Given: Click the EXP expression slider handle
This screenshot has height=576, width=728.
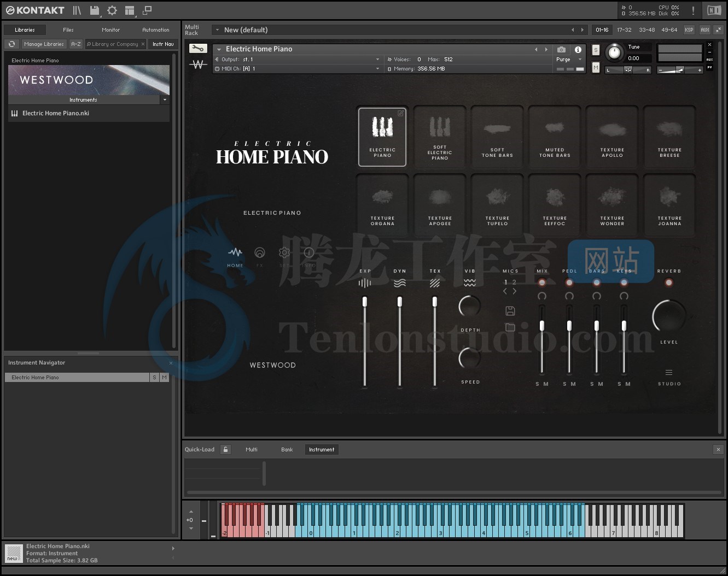Looking at the screenshot, I should (365, 302).
